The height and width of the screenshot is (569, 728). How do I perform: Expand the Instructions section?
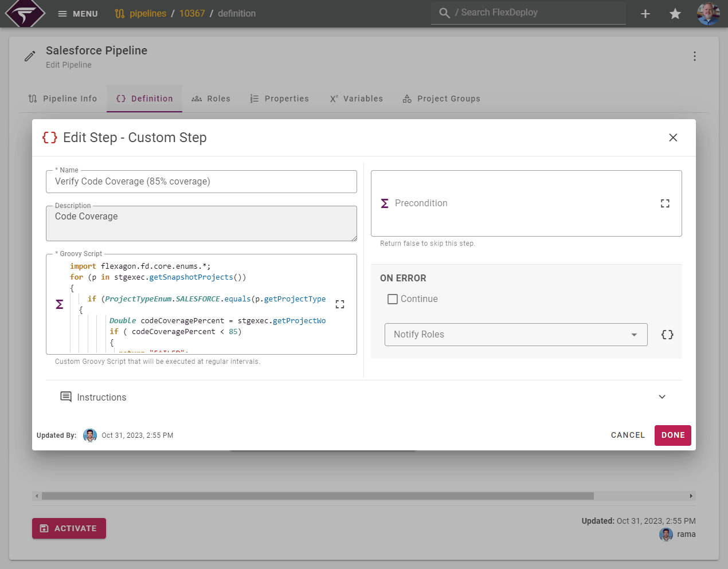coord(662,397)
